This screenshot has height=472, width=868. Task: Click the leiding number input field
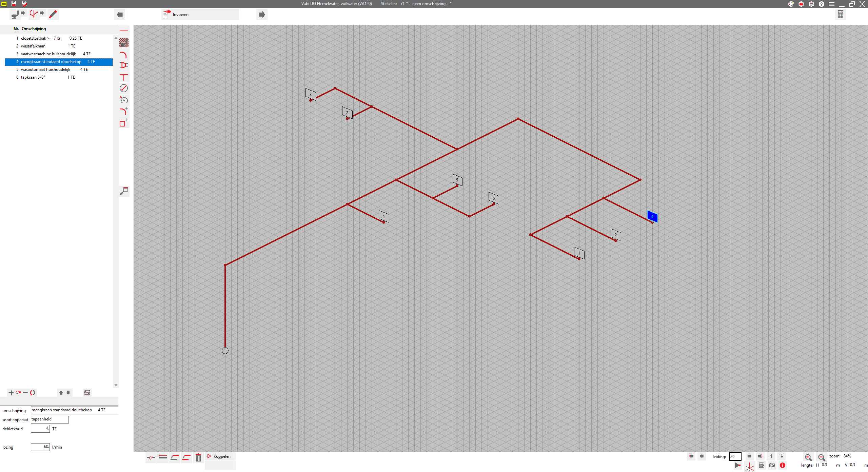735,456
